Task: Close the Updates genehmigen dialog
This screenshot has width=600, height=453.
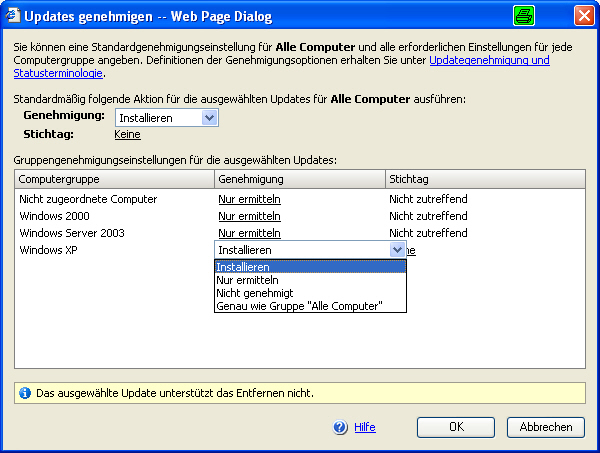Action: tap(584, 16)
